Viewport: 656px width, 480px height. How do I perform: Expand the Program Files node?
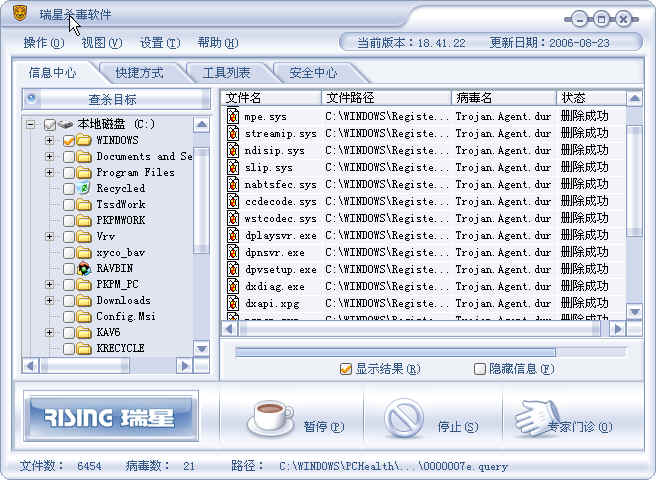[x=49, y=172]
